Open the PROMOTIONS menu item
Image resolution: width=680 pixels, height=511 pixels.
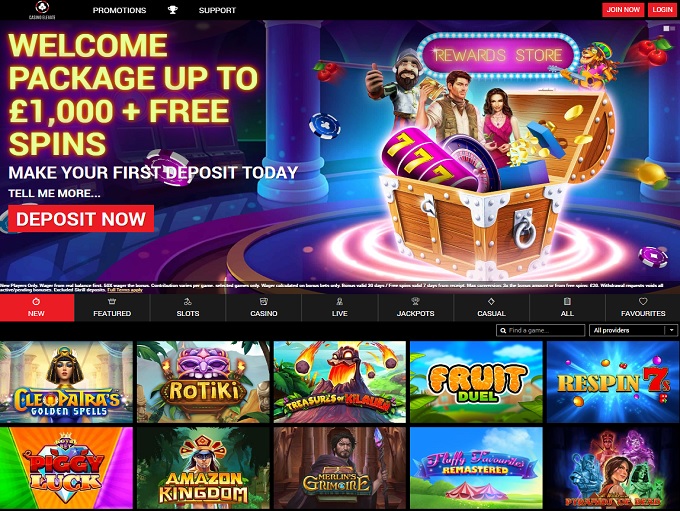119,10
